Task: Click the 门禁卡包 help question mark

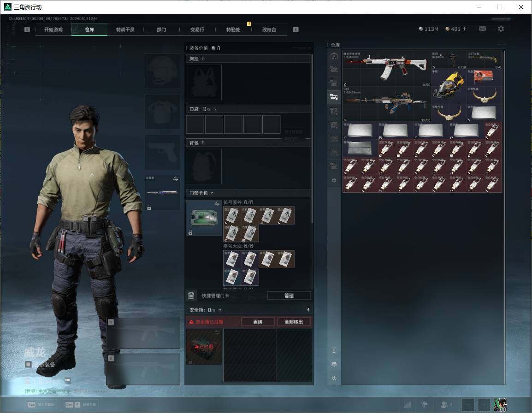Action: tap(212, 193)
